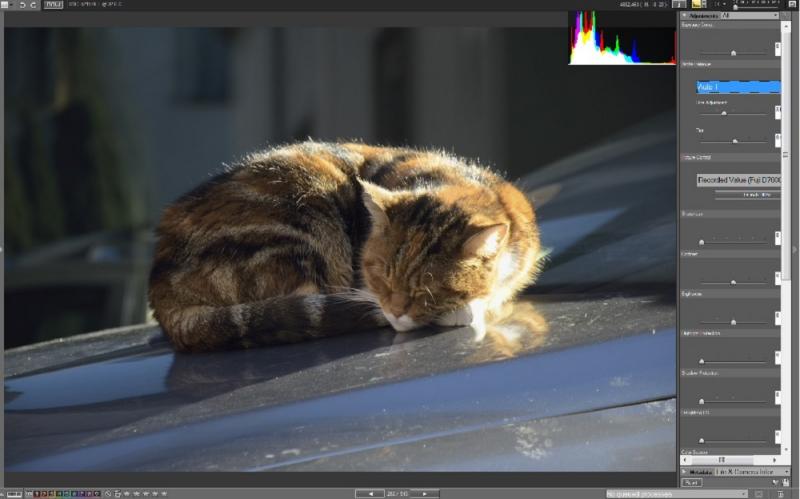Click the Reset button in bottom panel
Viewport: 800px width, 499px height.
coord(691,483)
